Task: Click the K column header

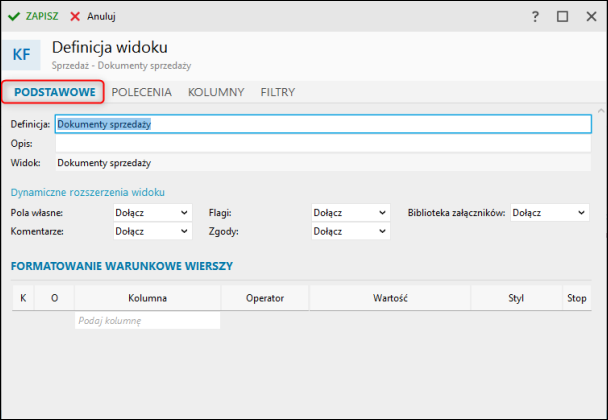Action: (x=23, y=298)
